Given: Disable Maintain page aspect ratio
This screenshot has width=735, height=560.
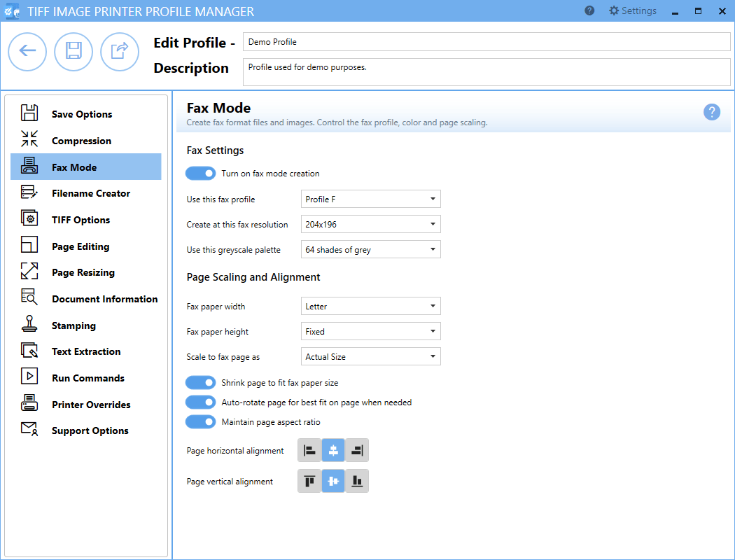Looking at the screenshot, I should point(200,422).
